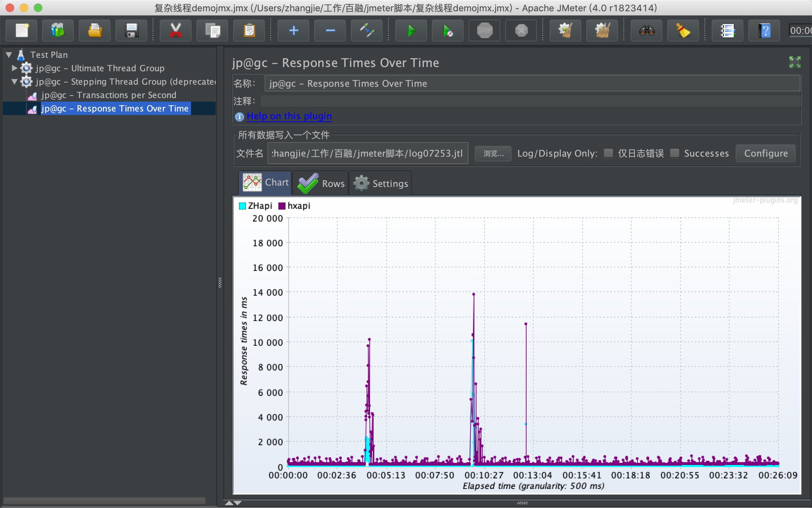
Task: Enable the 仅日志错误 checkbox
Action: (x=608, y=153)
